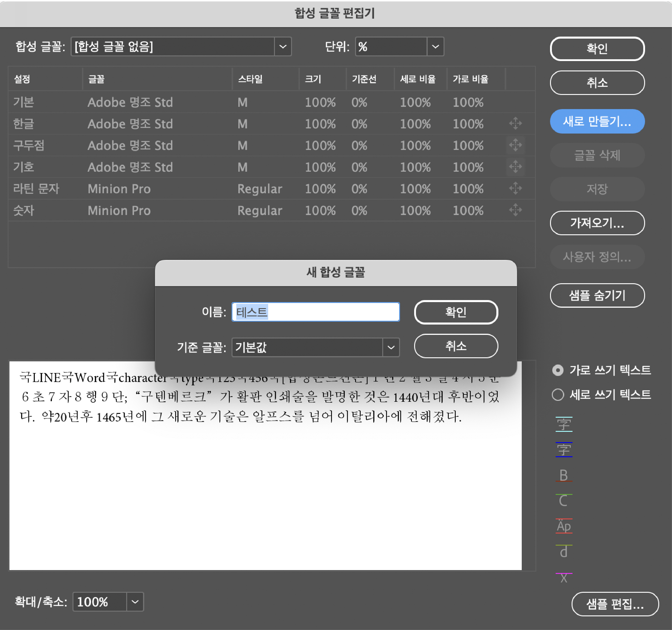Screen dimensions: 672x630
Task: Select the 가로 쓰기 텍스트 radio button
Action: [x=558, y=370]
